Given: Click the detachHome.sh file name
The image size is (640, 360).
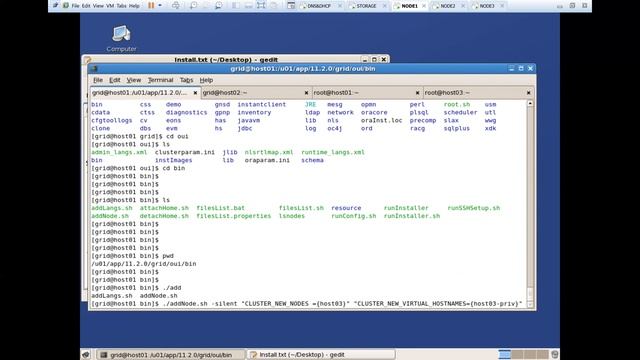Looking at the screenshot, I should point(164,216).
